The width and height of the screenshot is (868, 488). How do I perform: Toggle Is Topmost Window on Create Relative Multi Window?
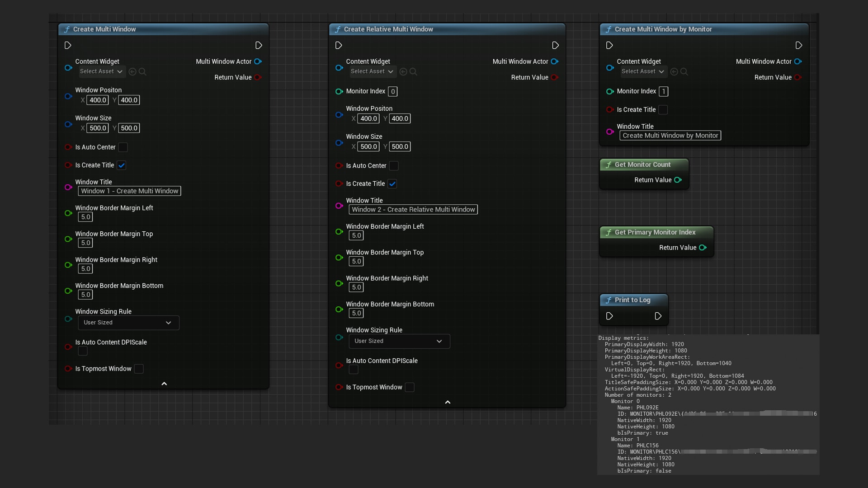(410, 387)
